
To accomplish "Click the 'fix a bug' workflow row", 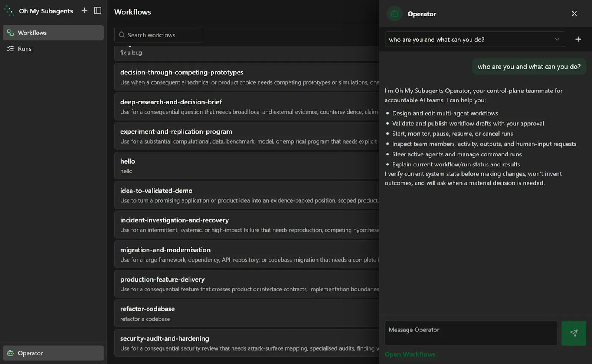I will click(x=246, y=53).
